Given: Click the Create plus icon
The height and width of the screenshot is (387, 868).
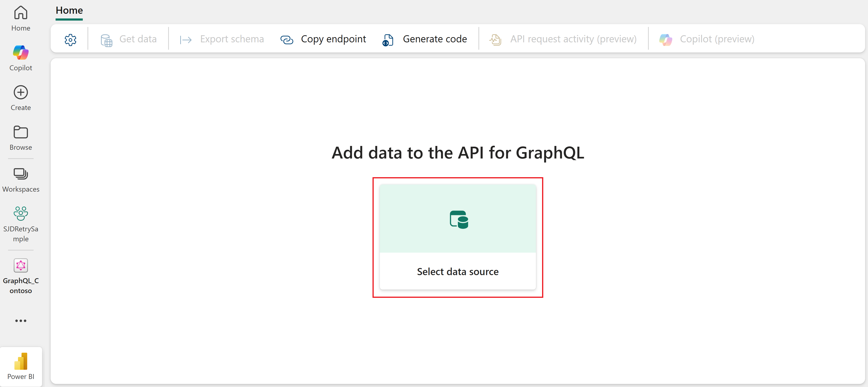Looking at the screenshot, I should click(21, 92).
